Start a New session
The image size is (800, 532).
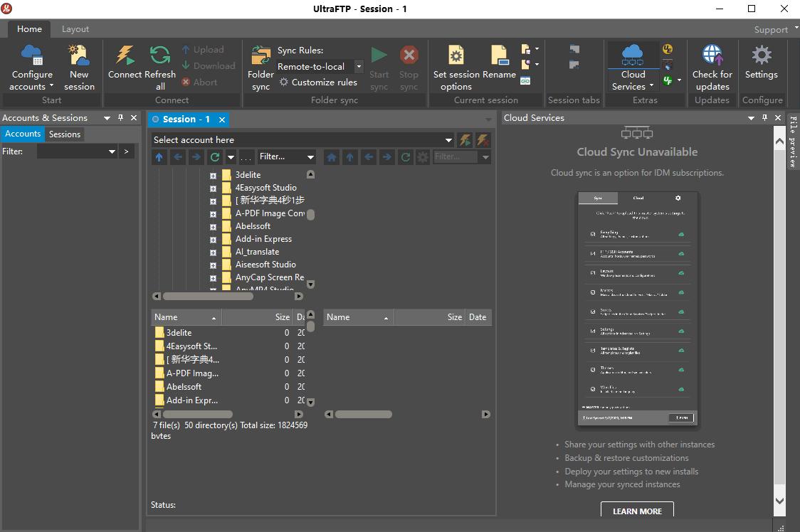(x=79, y=68)
